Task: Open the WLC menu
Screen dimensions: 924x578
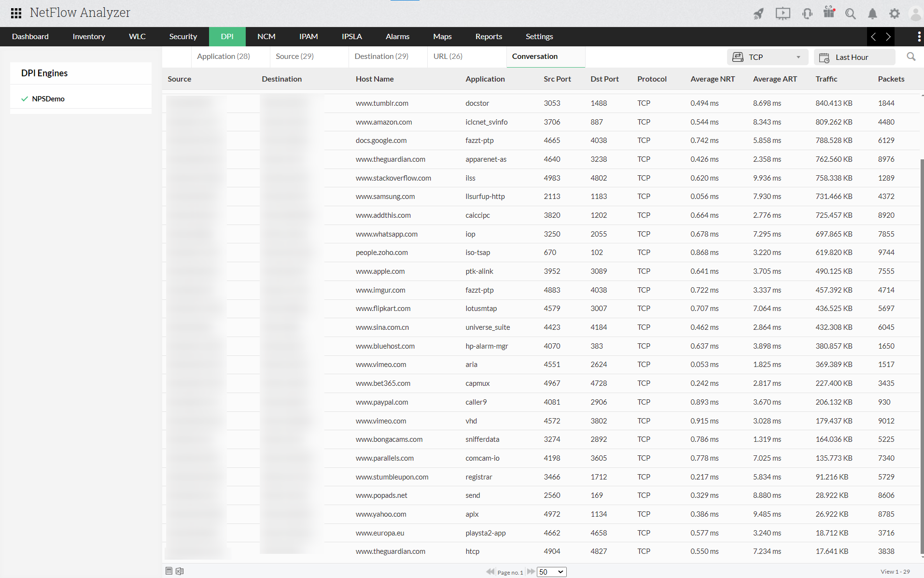Action: pos(137,37)
